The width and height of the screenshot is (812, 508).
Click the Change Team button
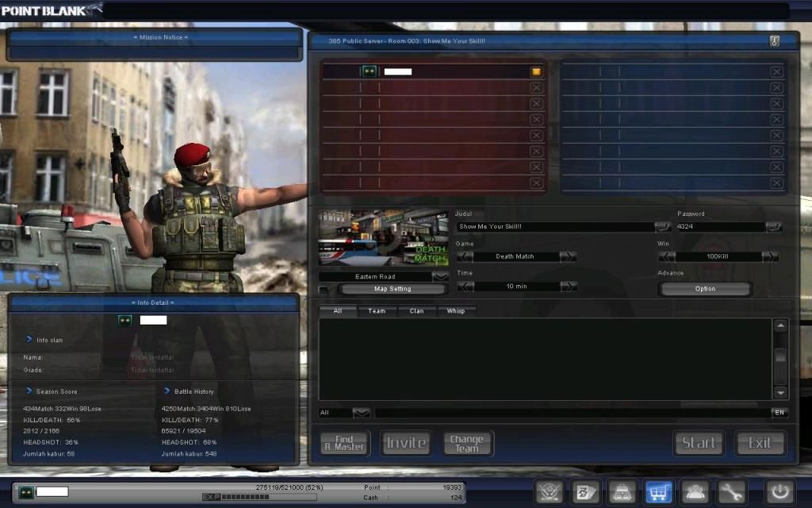pos(467,443)
